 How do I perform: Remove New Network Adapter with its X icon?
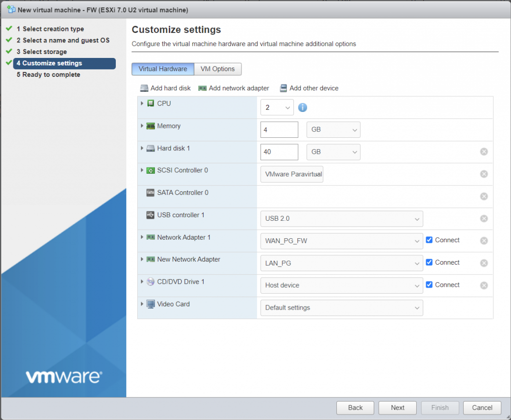point(484,263)
